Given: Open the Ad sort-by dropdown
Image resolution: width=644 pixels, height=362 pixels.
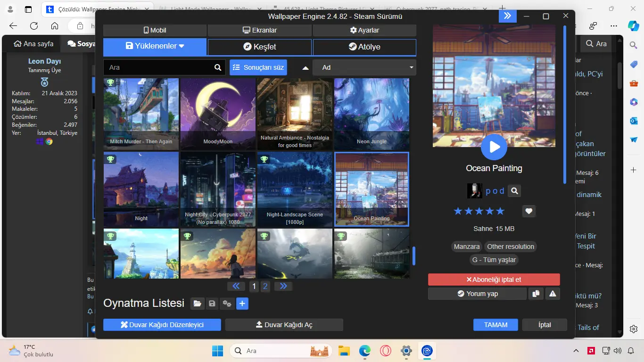Looking at the screenshot, I should tap(364, 67).
